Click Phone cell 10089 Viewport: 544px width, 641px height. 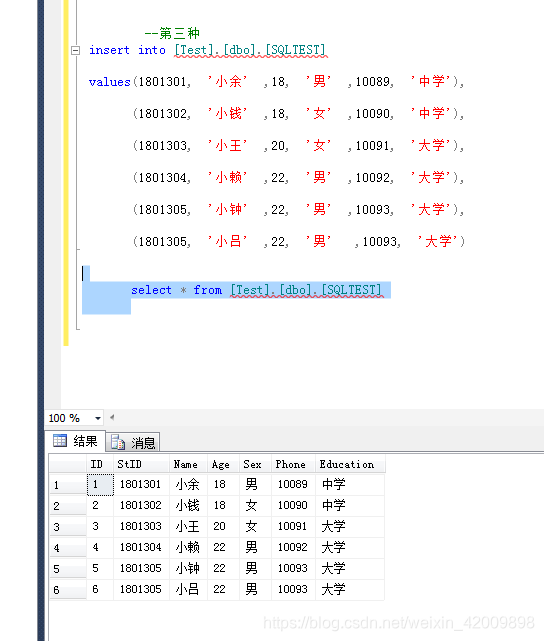click(293, 485)
